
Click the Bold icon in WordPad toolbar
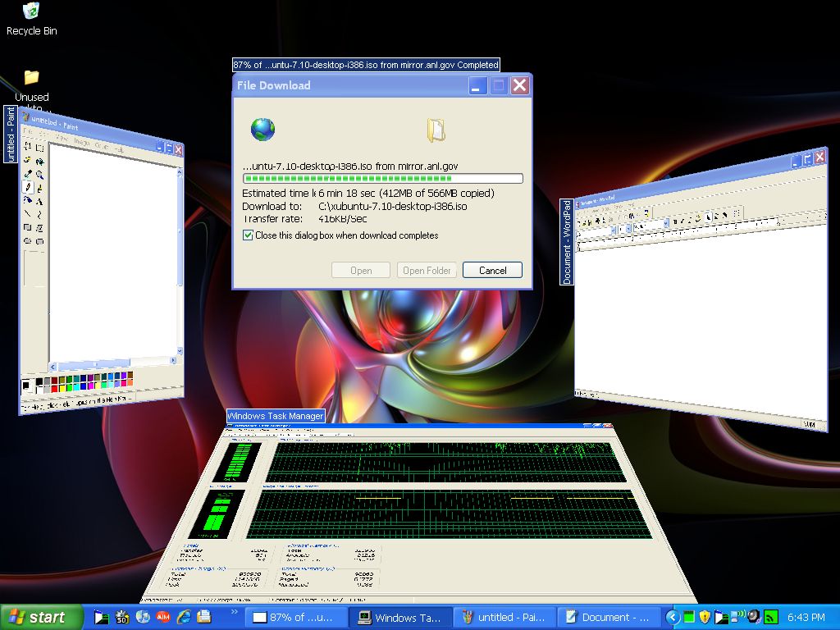[676, 221]
